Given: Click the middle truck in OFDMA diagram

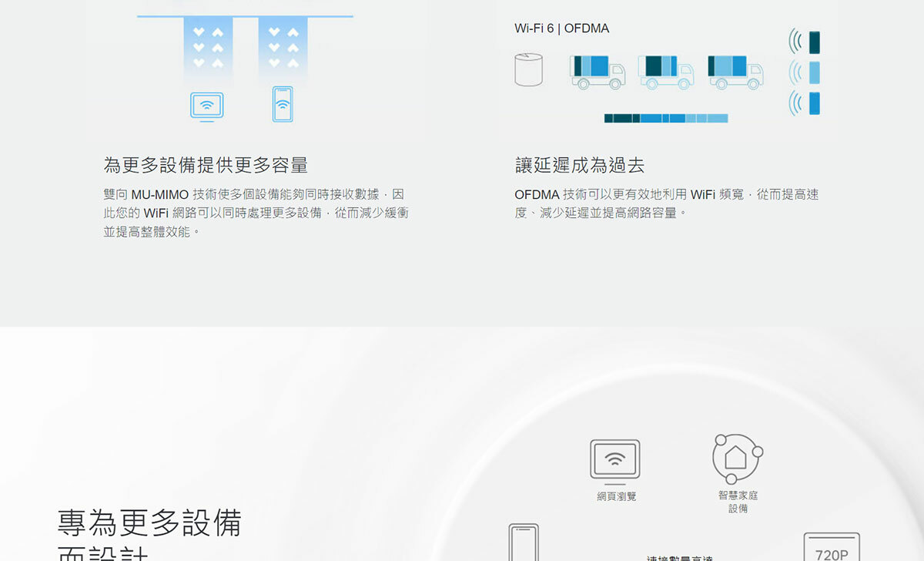Looking at the screenshot, I should [665, 71].
